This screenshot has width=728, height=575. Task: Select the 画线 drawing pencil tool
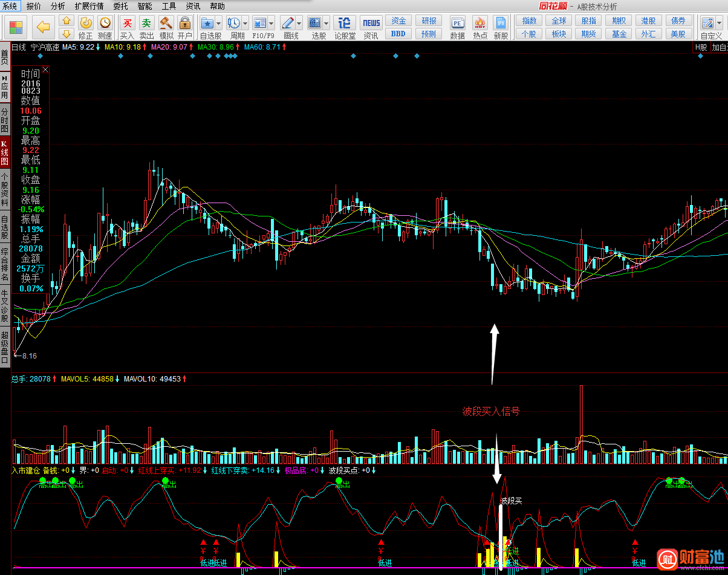tap(288, 23)
